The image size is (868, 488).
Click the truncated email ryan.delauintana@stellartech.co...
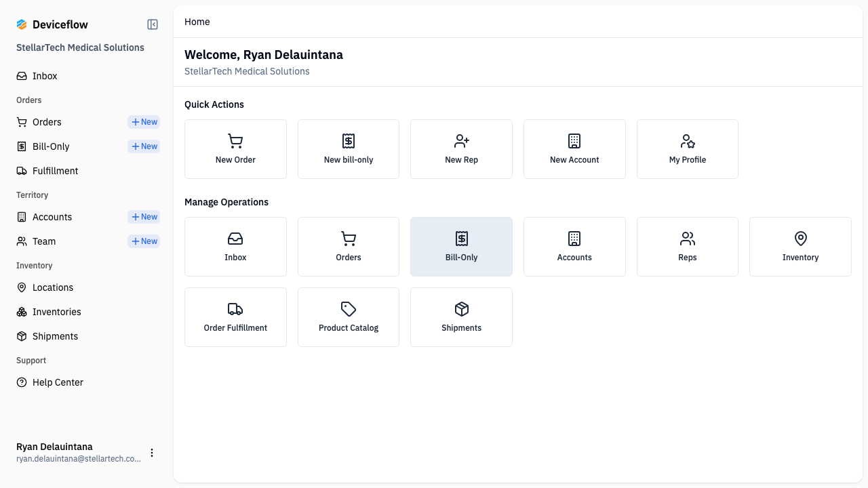tap(79, 458)
